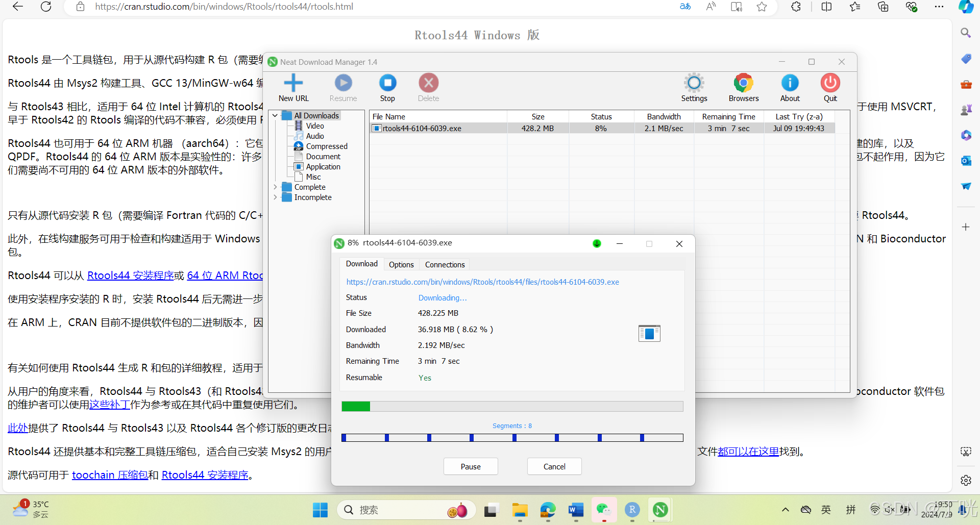
Task: Open browser extensions puzzle icon
Action: click(x=796, y=7)
